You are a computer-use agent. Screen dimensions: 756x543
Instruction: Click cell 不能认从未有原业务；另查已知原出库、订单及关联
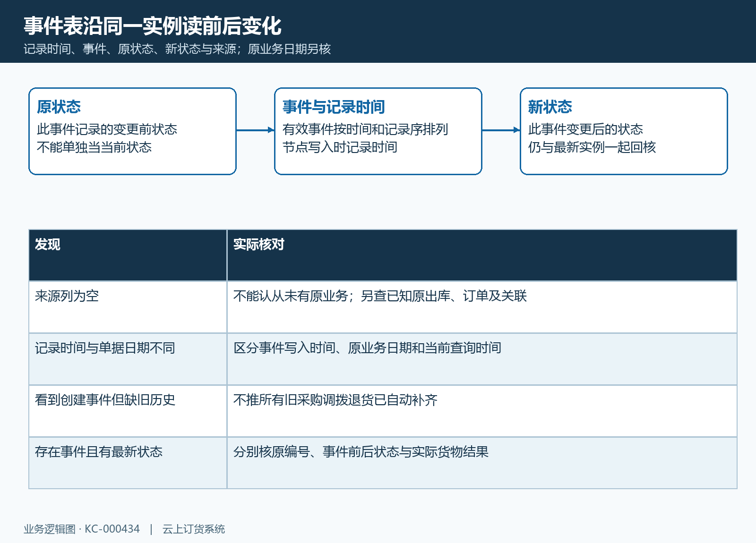(x=482, y=307)
